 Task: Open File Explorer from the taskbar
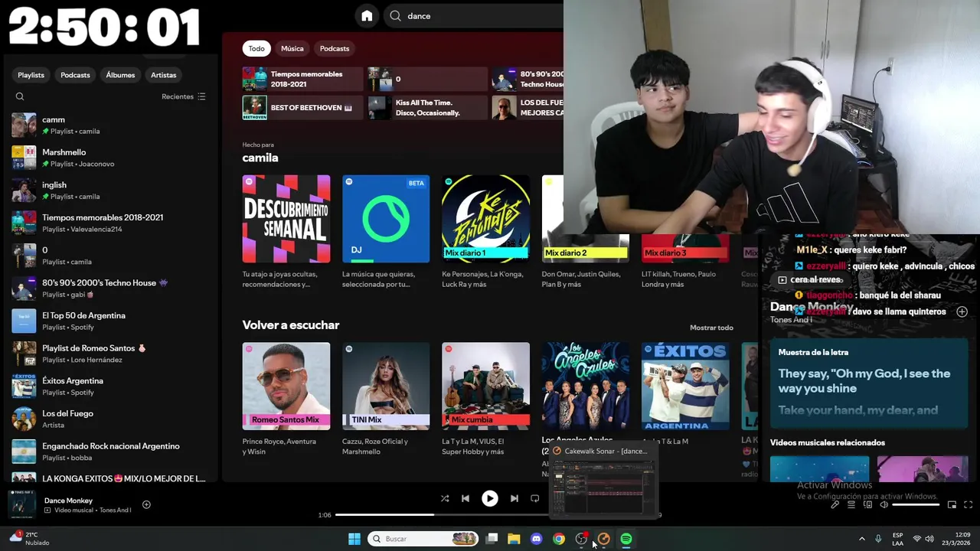pyautogui.click(x=514, y=539)
